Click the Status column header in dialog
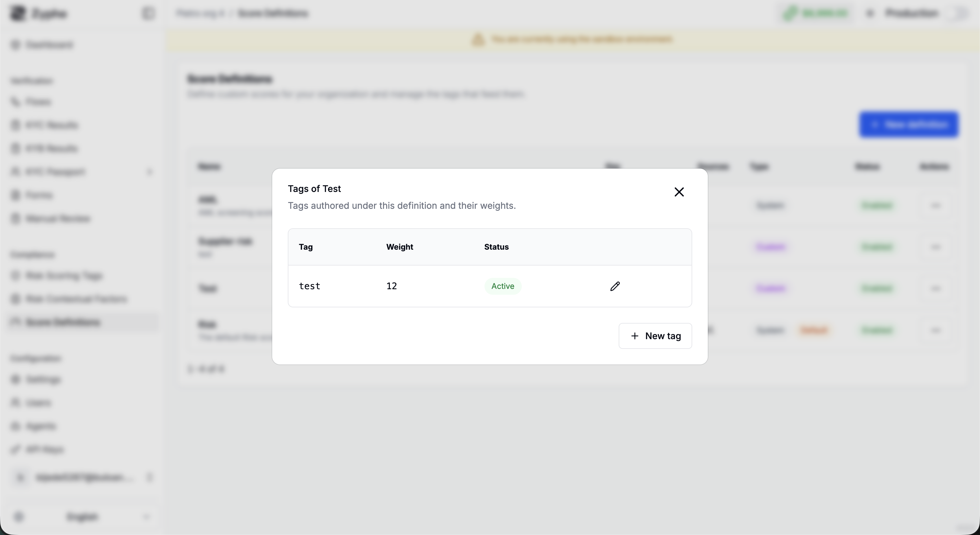The image size is (980, 535). point(496,247)
